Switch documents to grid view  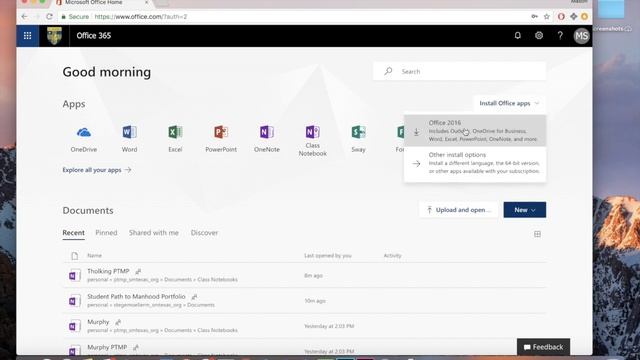point(537,234)
